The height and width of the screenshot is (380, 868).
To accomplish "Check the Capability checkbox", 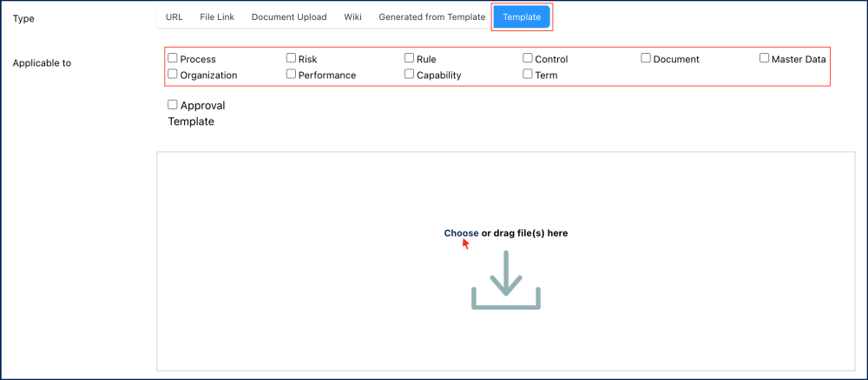I will (x=410, y=75).
